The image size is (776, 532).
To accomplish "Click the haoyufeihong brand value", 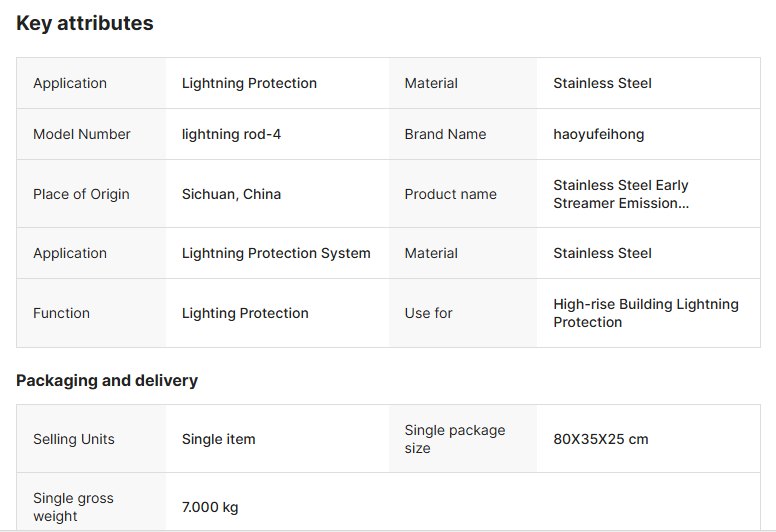I will (598, 134).
